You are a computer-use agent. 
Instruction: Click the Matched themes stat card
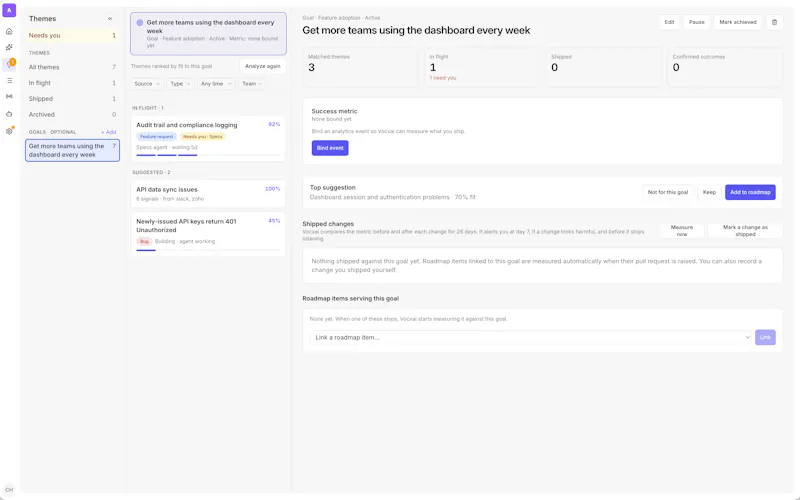[360, 67]
